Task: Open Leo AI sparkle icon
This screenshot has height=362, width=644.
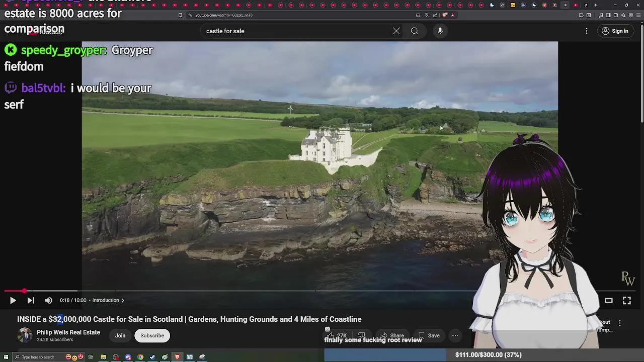Action: coord(623,15)
